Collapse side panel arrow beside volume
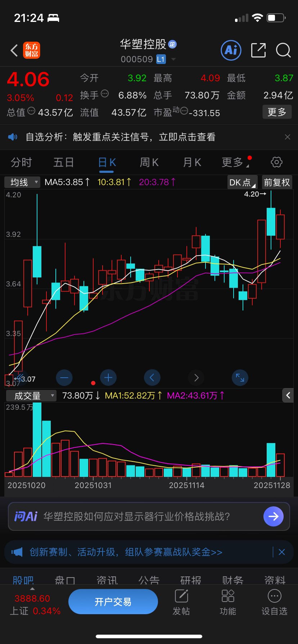Viewport: 298px width, 644px height. 288,395
